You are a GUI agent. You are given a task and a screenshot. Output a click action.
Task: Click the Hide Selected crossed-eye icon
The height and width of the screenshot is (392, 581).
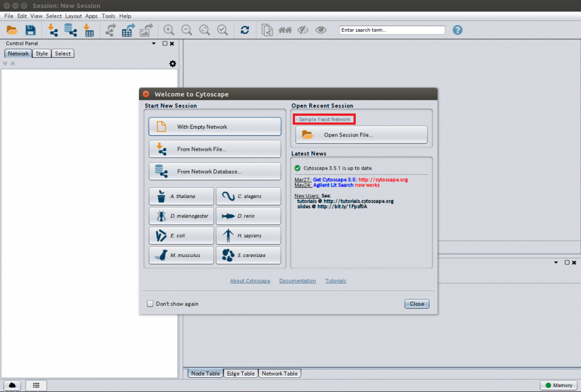[303, 30]
